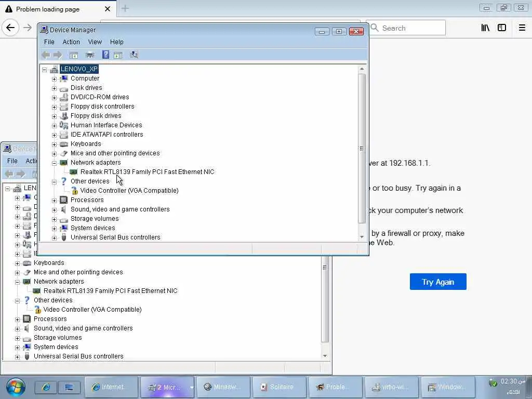Click the Processors chip icon in front window
Image resolution: width=532 pixels, height=399 pixels.
click(63, 200)
